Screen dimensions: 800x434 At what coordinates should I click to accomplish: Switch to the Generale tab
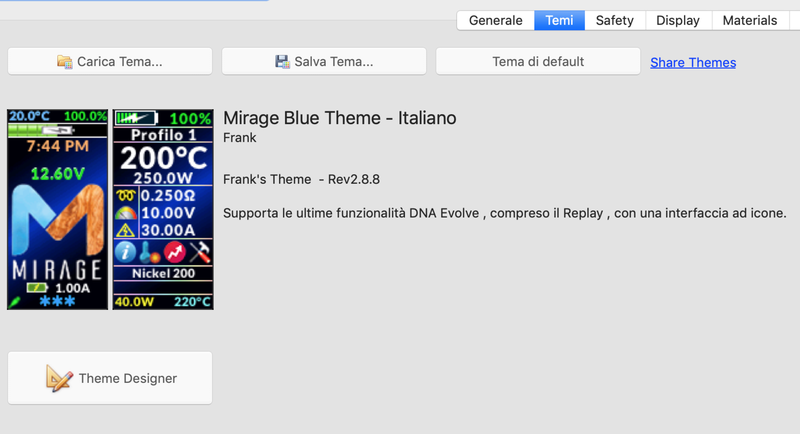coord(495,20)
